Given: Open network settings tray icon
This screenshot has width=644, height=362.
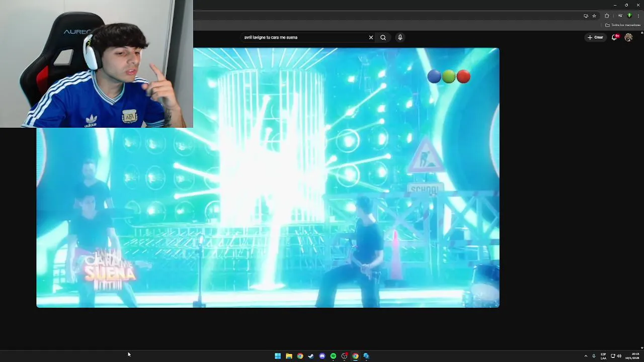Looking at the screenshot, I should pyautogui.click(x=613, y=356).
